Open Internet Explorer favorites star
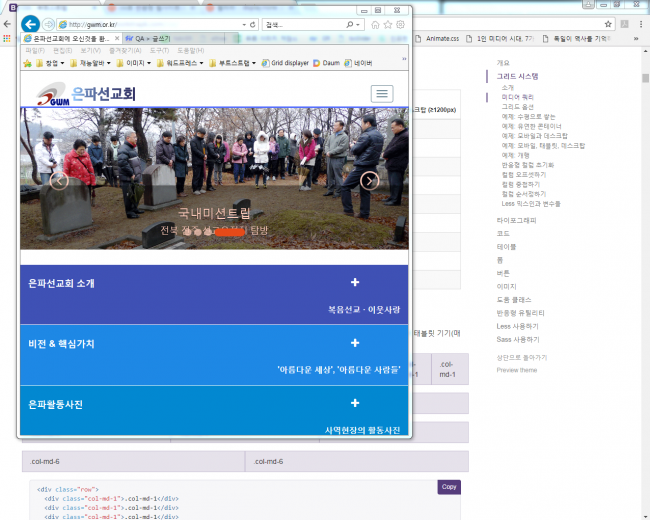Image resolution: width=650 pixels, height=520 pixels. (x=388, y=25)
